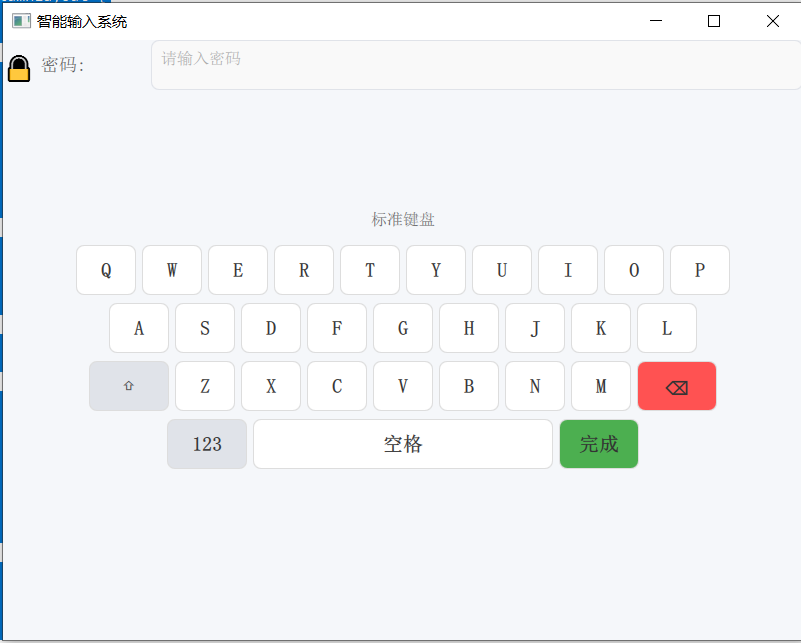Screen dimensions: 801x643
Task: Select the L key
Action: pos(667,328)
